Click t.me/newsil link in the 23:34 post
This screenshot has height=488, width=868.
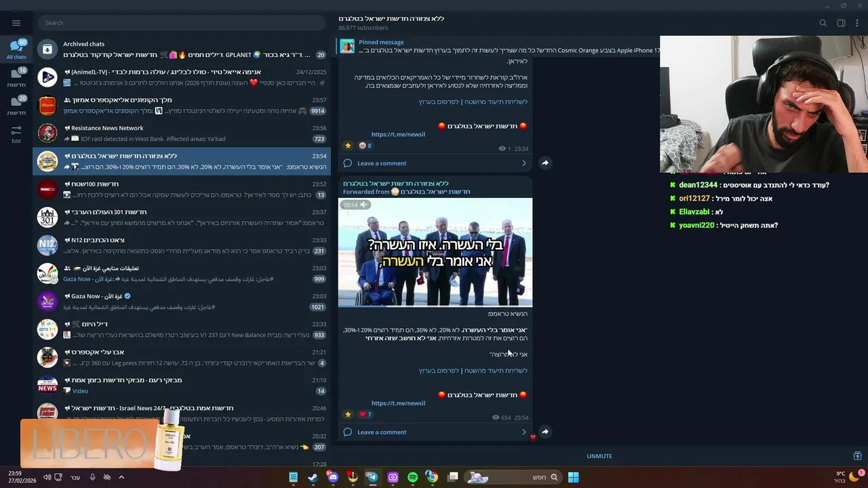398,134
